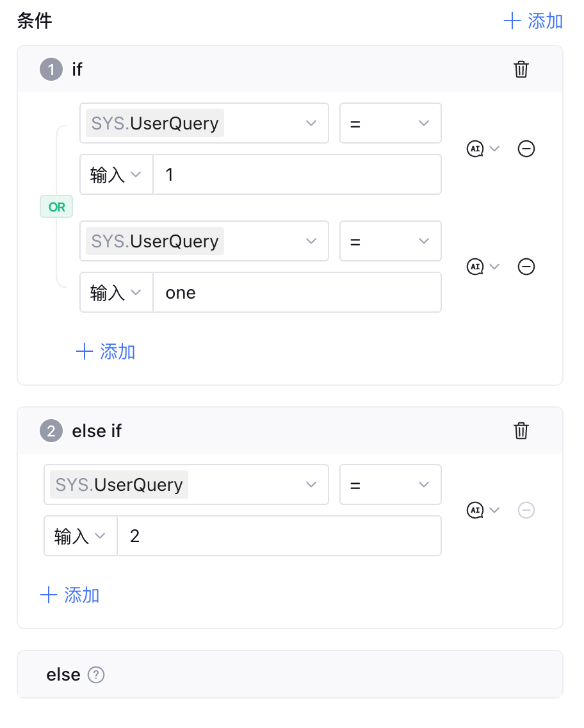Expand the 输入 type dropdown beside value 'one'
Viewport: 584px width, 728px height.
(x=116, y=293)
